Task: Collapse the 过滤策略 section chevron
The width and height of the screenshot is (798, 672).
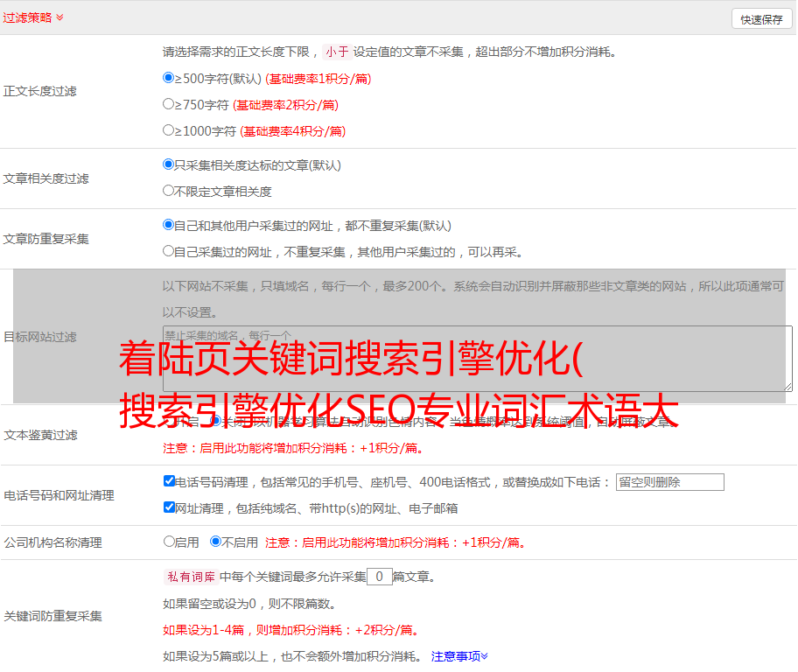Action: (x=59, y=17)
